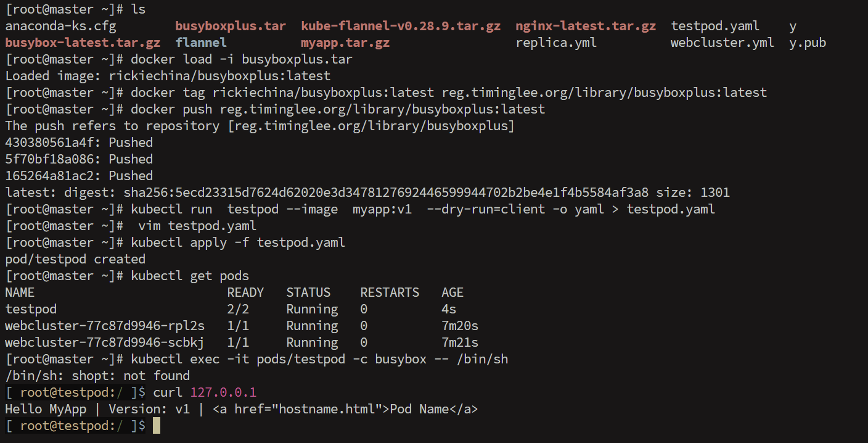Click myapp.tar.gz in the listing

pos(345,43)
